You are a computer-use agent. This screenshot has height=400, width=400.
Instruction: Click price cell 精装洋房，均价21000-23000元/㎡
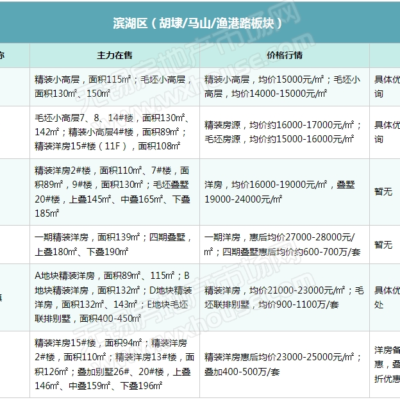point(284,297)
